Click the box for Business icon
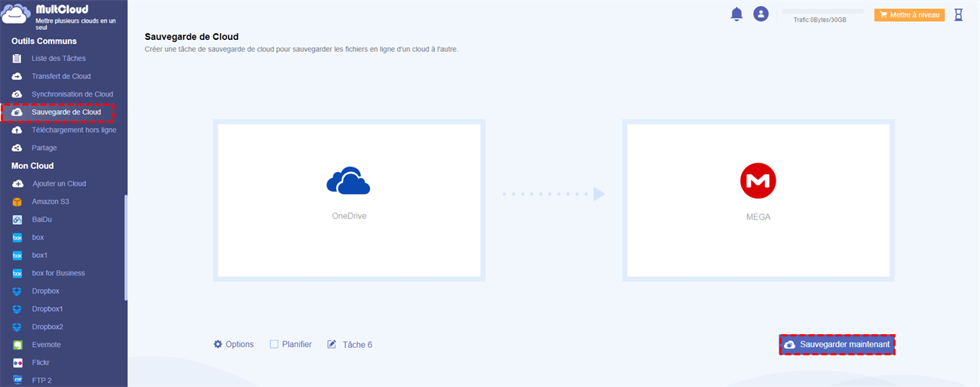Viewport: 980px width, 387px height. tap(17, 273)
